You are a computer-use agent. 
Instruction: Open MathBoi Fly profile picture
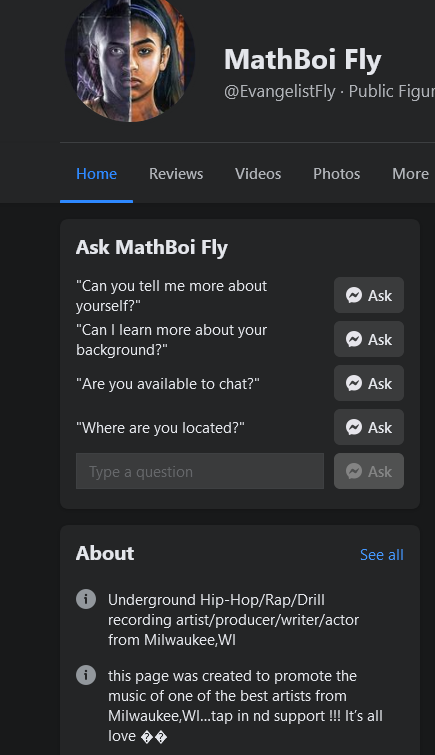click(x=130, y=58)
